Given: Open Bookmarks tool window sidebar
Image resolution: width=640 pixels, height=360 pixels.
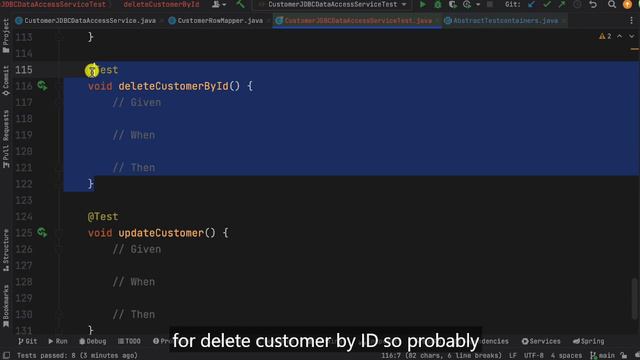Looking at the screenshot, I should (6, 306).
